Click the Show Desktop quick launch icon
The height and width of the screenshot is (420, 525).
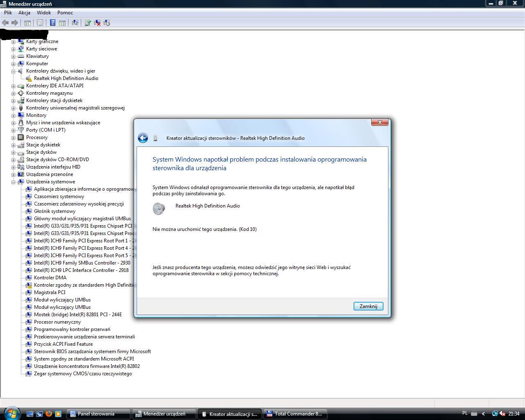(x=30, y=414)
